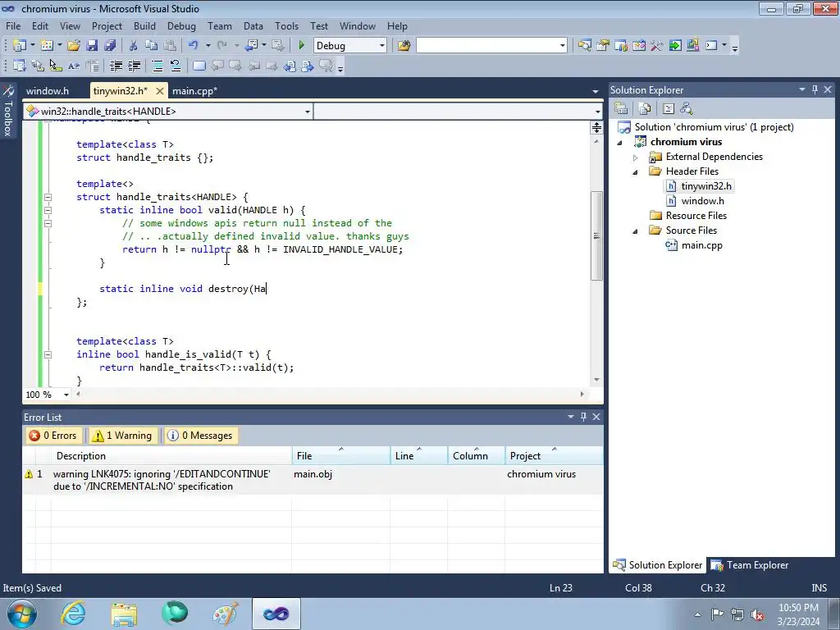Save the current file with the floppy icon

click(x=92, y=46)
